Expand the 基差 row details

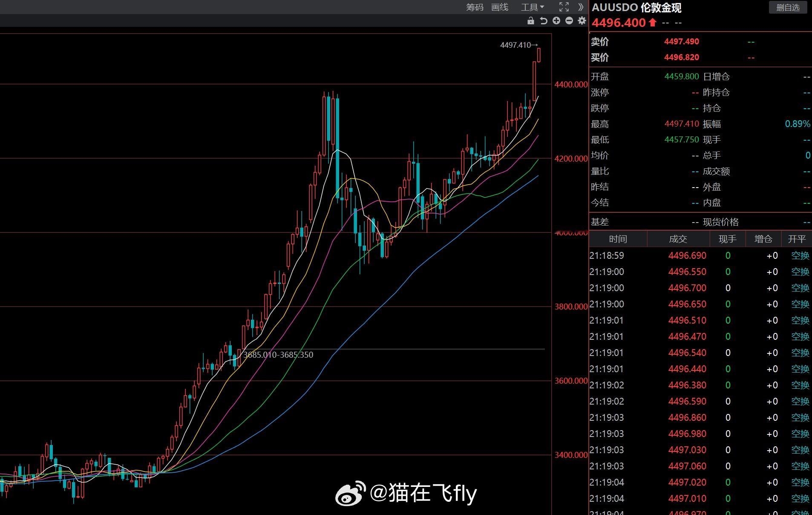[600, 222]
